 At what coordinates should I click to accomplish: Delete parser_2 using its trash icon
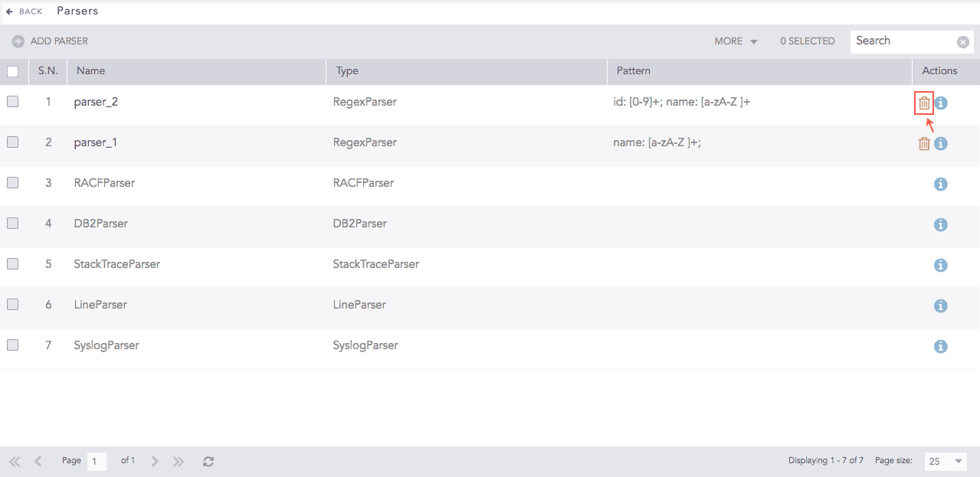(923, 102)
